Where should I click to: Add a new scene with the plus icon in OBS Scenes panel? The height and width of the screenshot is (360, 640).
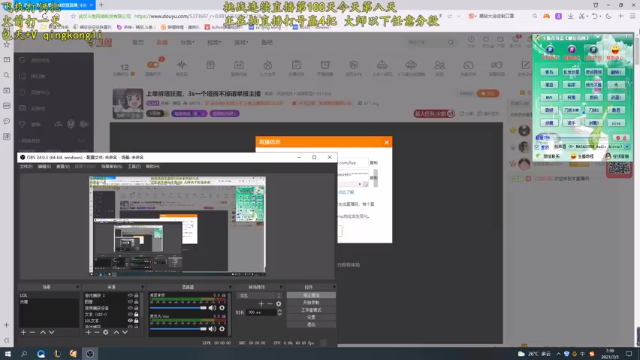point(23,332)
